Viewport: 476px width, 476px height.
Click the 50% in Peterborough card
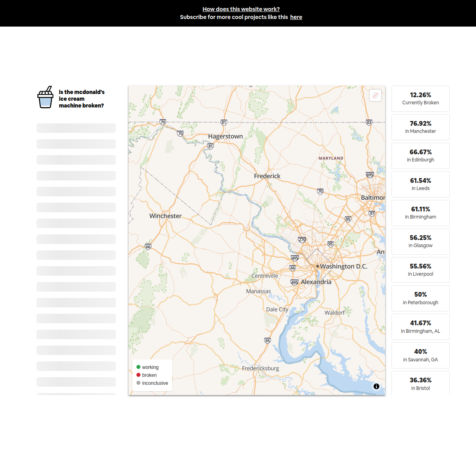pyautogui.click(x=420, y=298)
